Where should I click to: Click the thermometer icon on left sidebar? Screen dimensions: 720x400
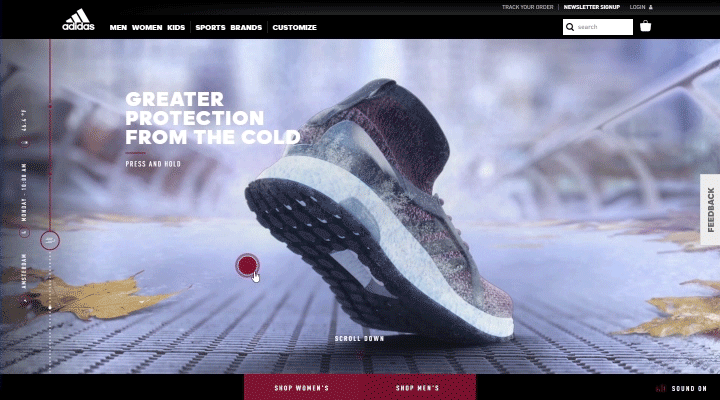click(x=25, y=143)
